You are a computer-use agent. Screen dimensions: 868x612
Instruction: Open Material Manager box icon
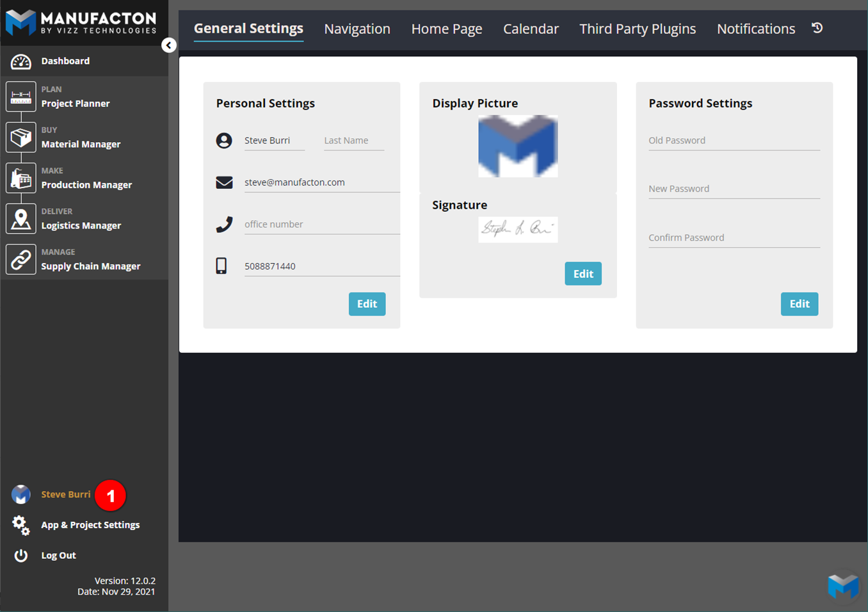point(20,138)
